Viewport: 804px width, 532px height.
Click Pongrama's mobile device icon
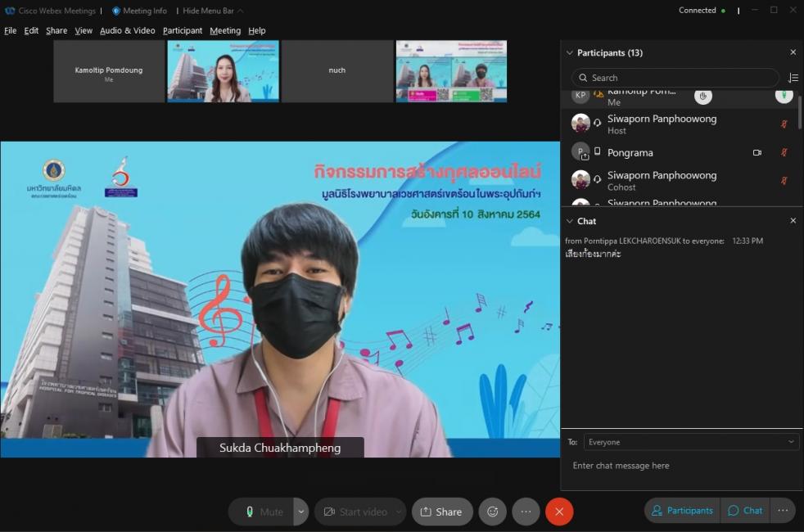[x=598, y=151]
